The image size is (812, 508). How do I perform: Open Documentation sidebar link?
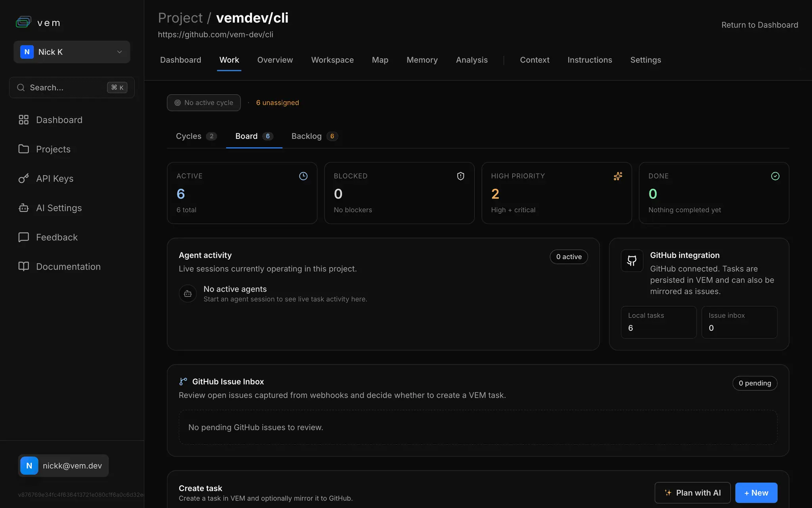(68, 267)
